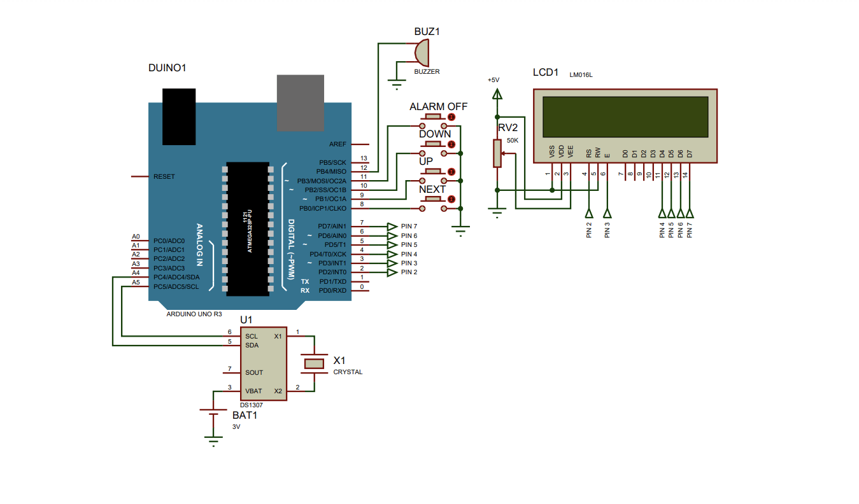
Task: Click the BAT1 label text
Action: click(245, 416)
